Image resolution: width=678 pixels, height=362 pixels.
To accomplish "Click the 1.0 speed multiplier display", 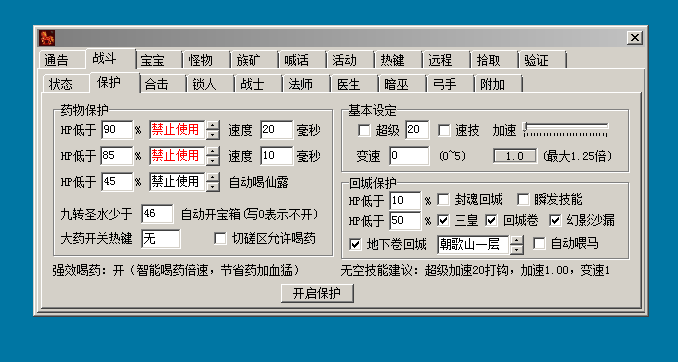I will click(515, 156).
